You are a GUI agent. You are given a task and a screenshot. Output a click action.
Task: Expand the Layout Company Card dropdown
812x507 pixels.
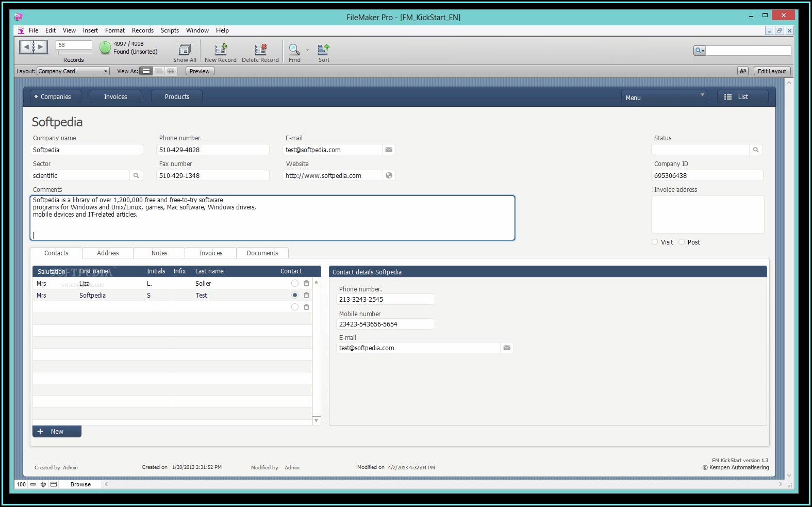pyautogui.click(x=105, y=71)
